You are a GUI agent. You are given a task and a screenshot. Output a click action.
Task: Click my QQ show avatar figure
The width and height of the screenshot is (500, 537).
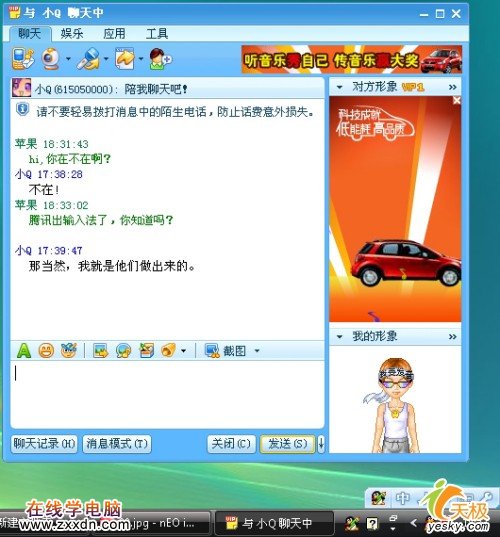[x=395, y=405]
